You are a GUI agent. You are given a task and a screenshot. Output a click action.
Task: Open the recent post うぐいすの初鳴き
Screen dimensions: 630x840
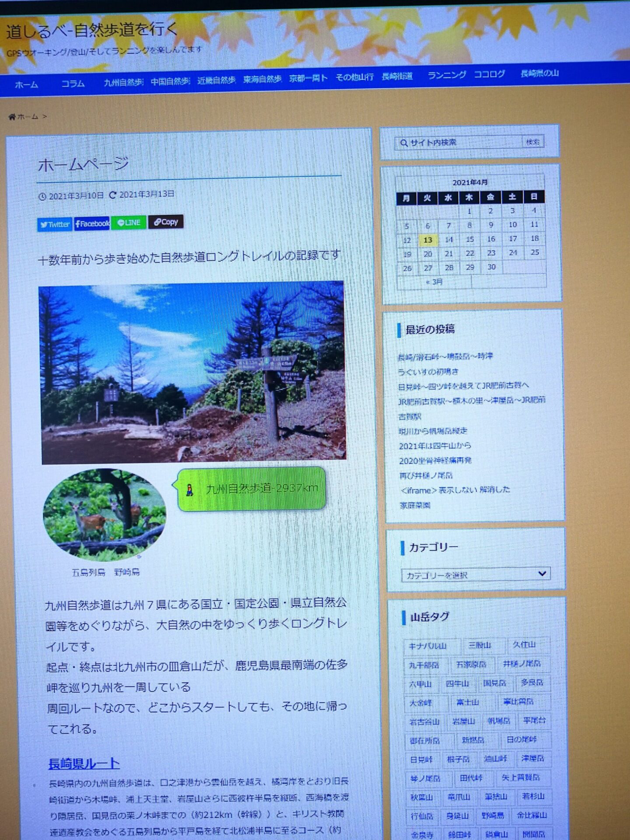click(428, 372)
